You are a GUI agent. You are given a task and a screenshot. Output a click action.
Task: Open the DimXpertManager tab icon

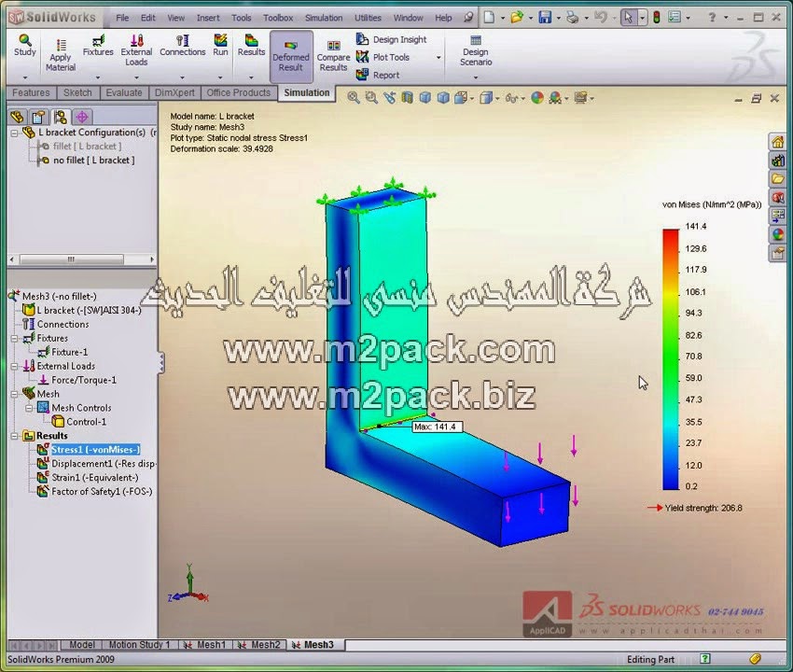[x=82, y=117]
